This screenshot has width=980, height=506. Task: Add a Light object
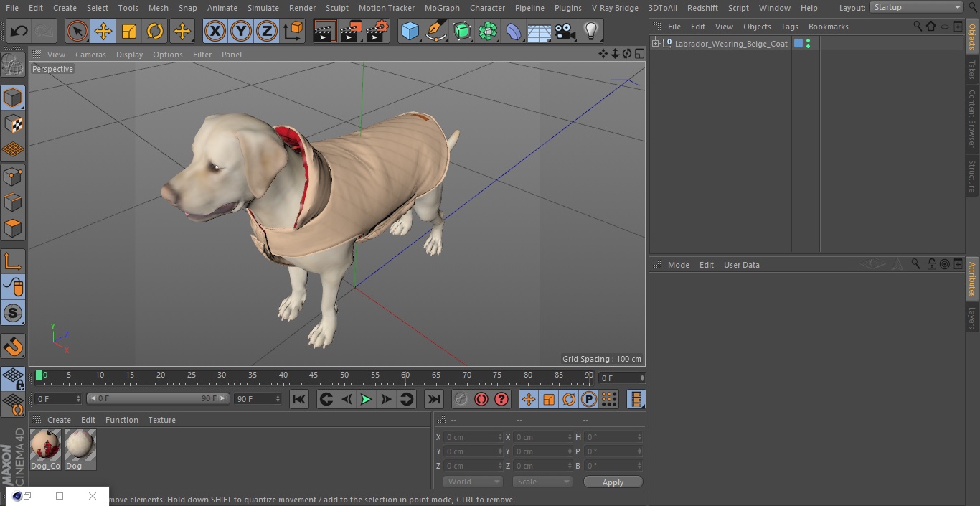pyautogui.click(x=590, y=31)
